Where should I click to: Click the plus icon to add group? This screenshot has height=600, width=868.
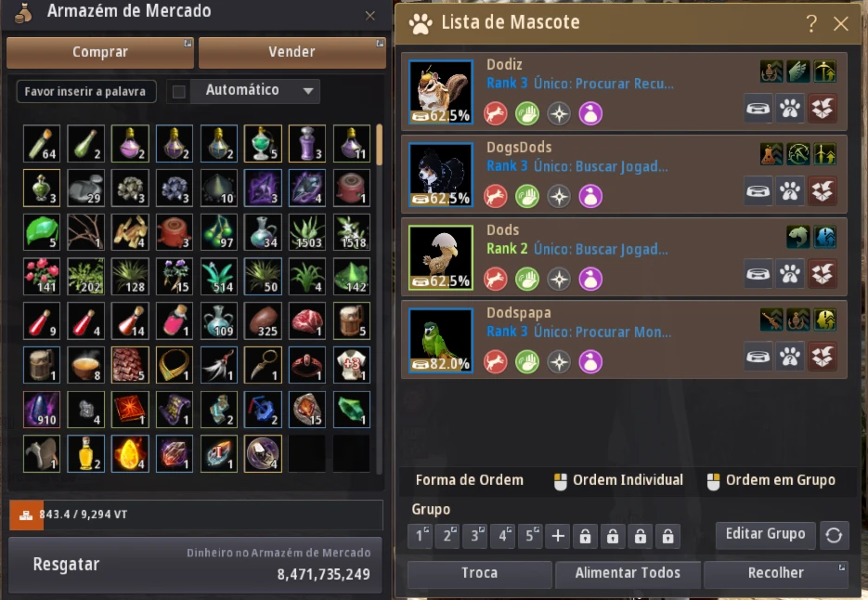[558, 536]
